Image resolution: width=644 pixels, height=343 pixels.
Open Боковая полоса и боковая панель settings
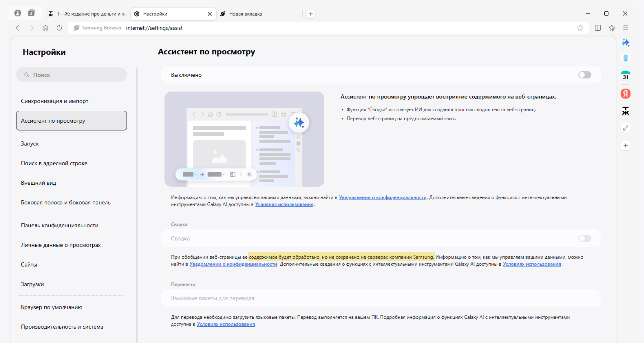tap(72, 202)
